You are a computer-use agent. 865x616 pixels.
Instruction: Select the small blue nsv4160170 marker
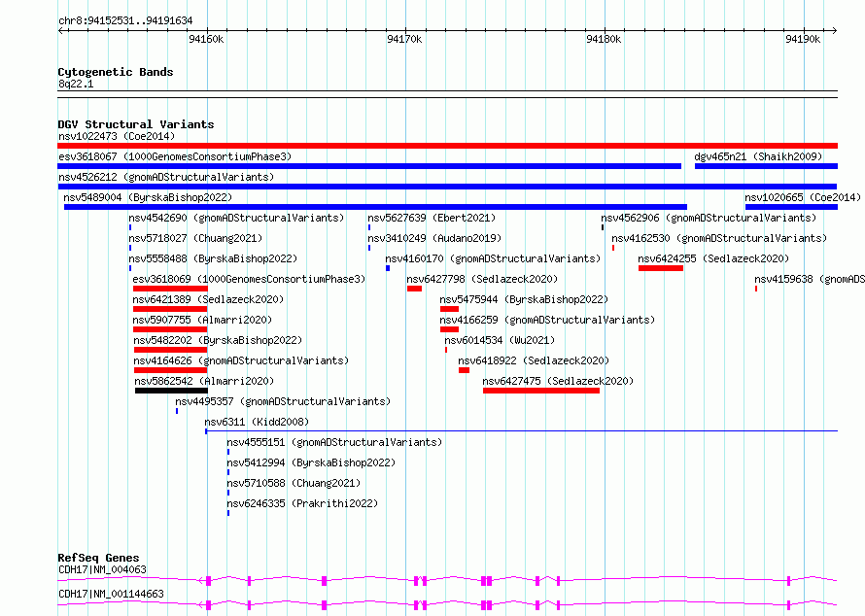[388, 268]
